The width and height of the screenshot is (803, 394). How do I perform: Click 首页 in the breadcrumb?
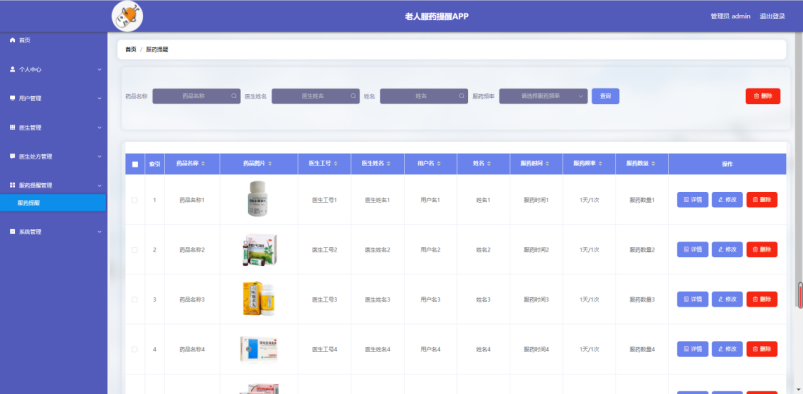(131, 50)
